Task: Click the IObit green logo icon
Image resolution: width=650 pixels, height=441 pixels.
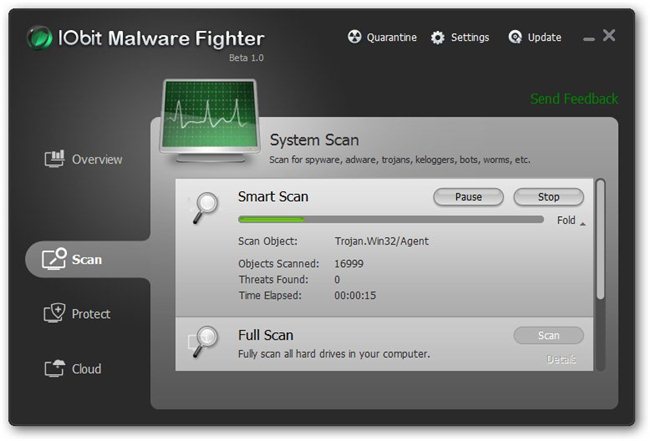Action: point(40,38)
